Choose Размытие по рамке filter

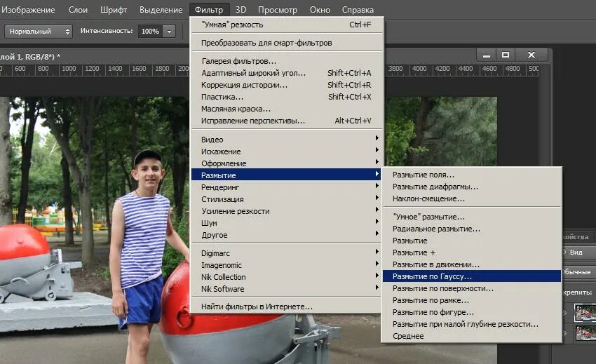click(472, 300)
